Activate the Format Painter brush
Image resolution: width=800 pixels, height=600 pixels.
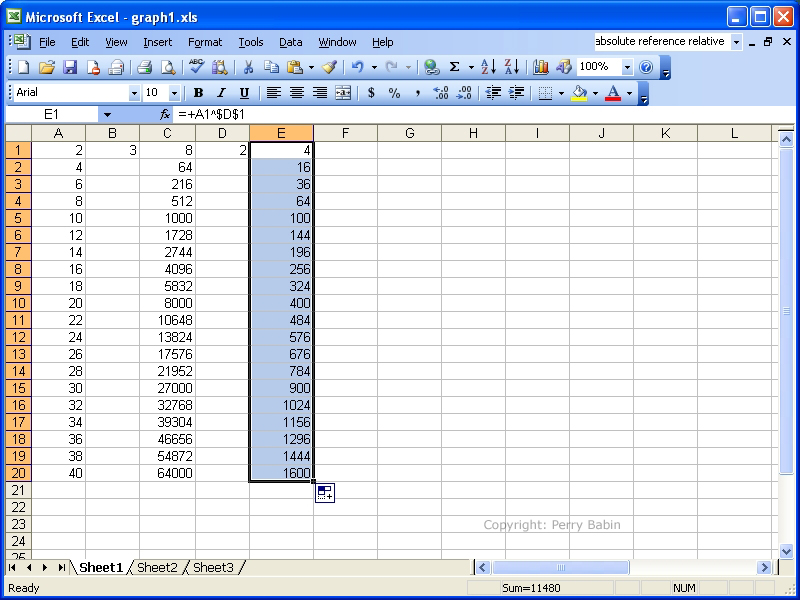tap(330, 67)
